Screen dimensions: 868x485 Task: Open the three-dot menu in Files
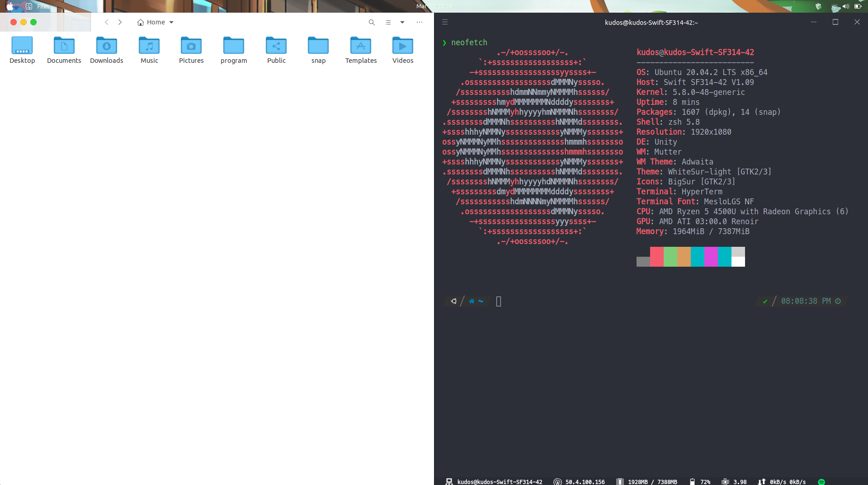[420, 22]
